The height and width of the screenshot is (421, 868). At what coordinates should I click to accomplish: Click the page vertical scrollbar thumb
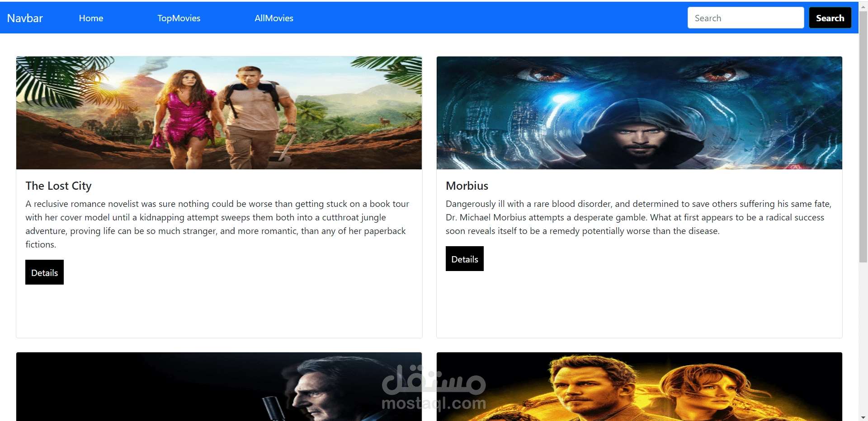click(863, 136)
